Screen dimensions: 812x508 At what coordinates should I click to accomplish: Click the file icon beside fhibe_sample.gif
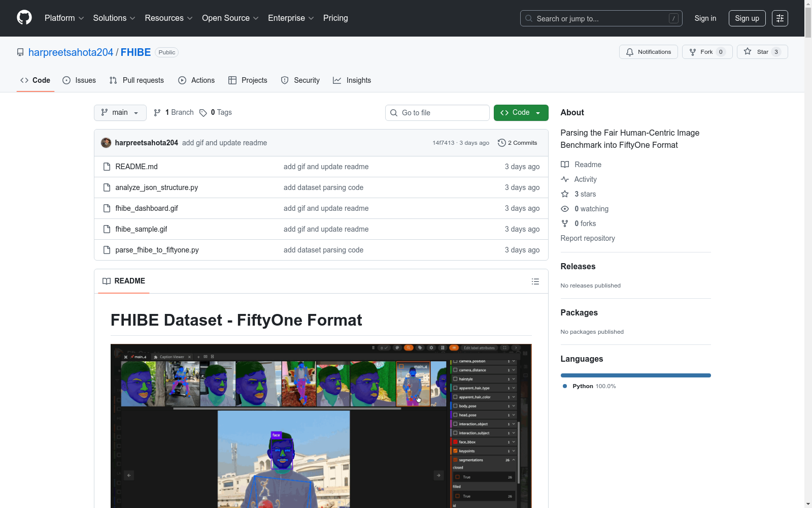[x=107, y=229]
